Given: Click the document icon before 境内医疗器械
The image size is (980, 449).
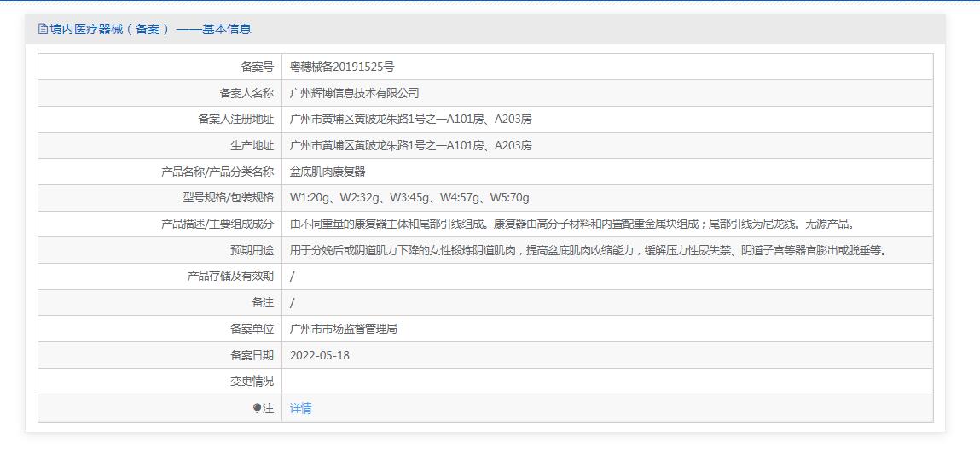Looking at the screenshot, I should tap(43, 29).
